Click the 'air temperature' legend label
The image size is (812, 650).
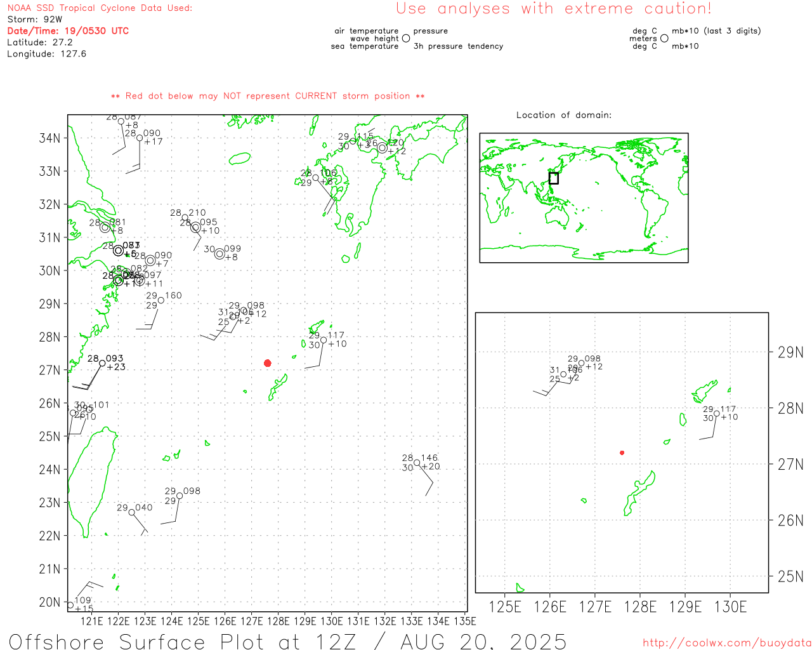[x=367, y=31]
